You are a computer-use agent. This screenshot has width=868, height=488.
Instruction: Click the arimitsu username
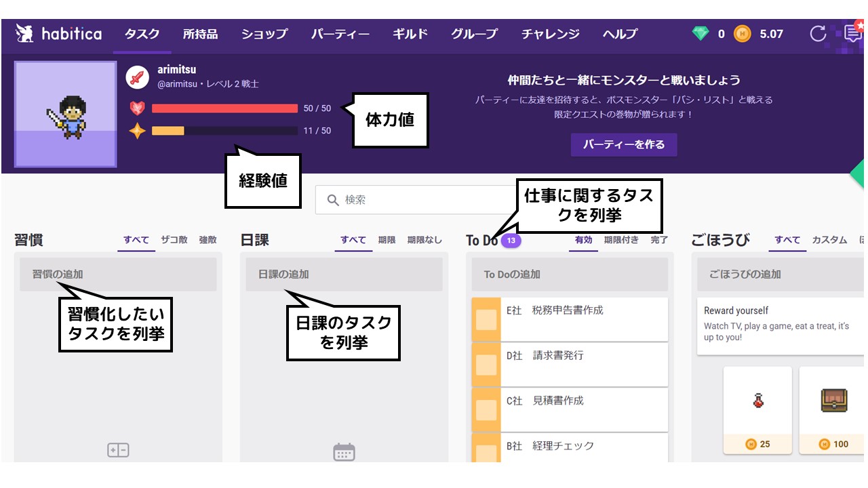(x=176, y=70)
